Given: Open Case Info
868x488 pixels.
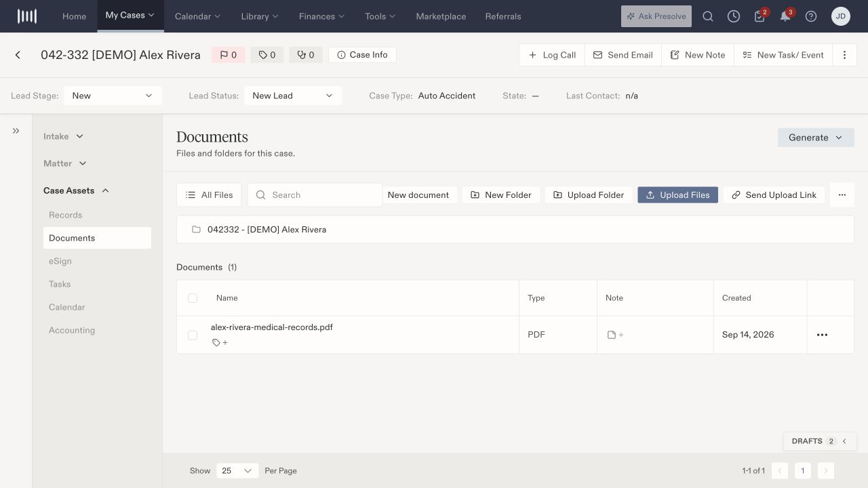Looking at the screenshot, I should pos(362,55).
